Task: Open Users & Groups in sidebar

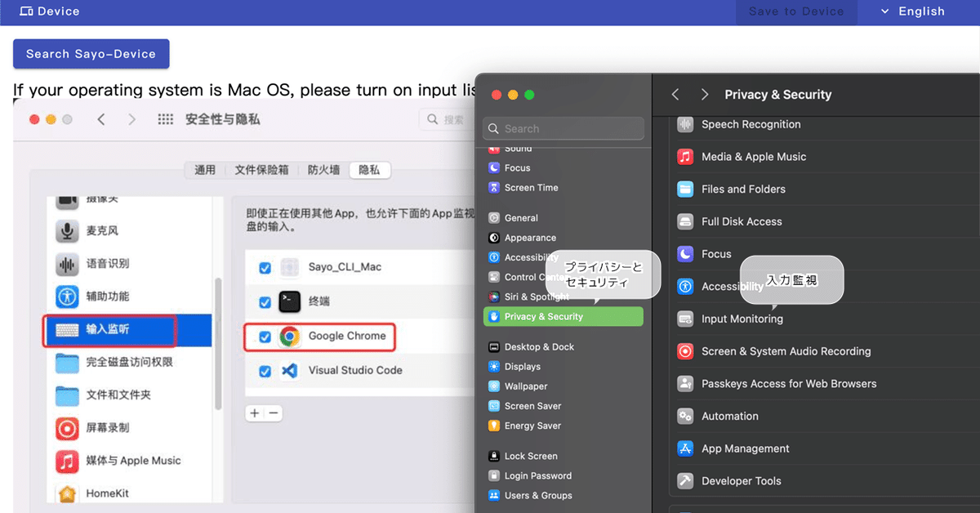Action: click(x=563, y=496)
